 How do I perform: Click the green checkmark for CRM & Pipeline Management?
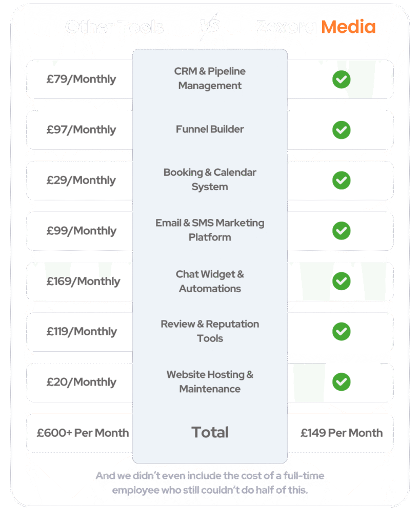341,79
